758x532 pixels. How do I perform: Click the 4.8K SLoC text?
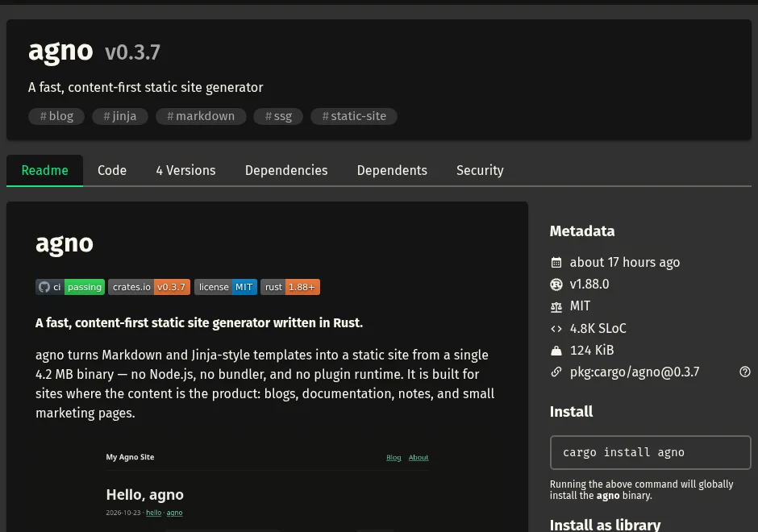point(598,329)
